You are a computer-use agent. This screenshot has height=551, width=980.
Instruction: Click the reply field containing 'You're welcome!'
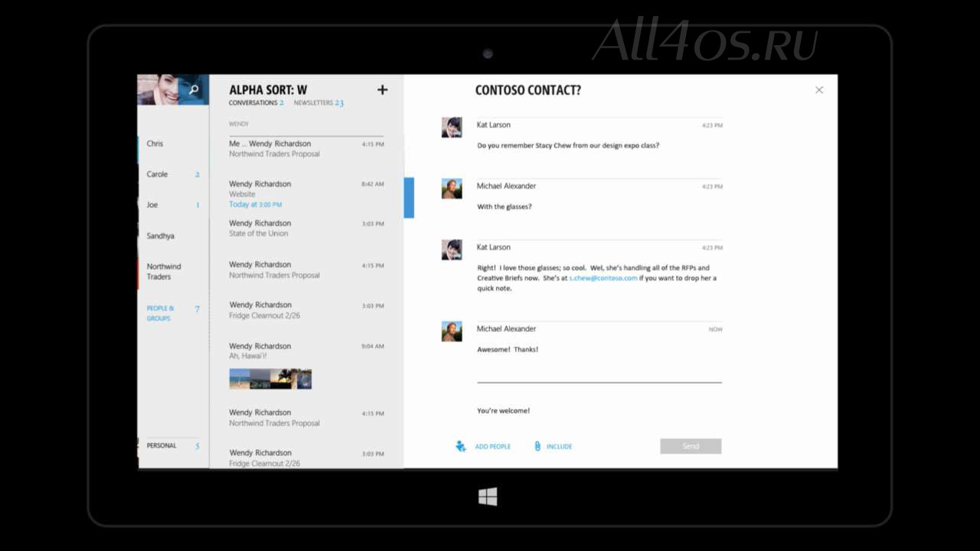(599, 411)
